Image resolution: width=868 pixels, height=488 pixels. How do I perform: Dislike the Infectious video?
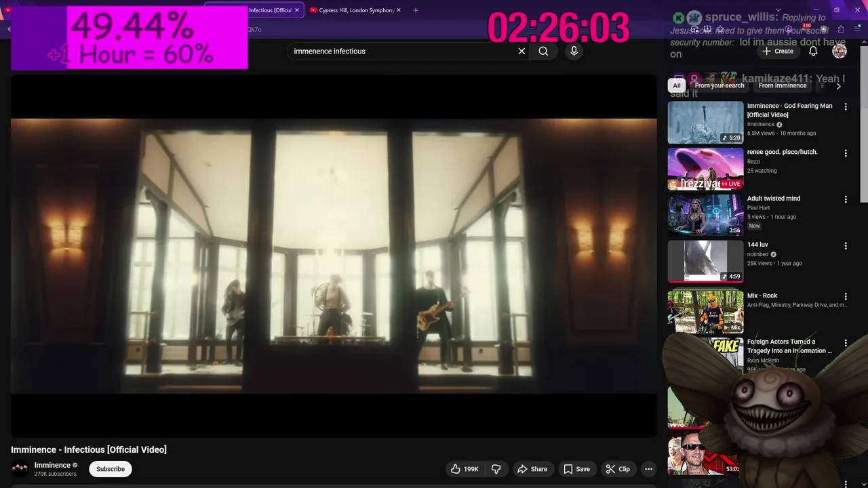point(496,469)
